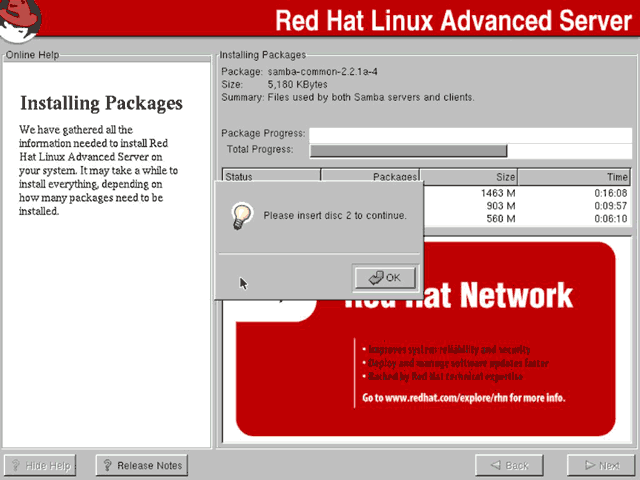Click the question mark icon on Release Notes
The image size is (640, 480).
point(107,465)
